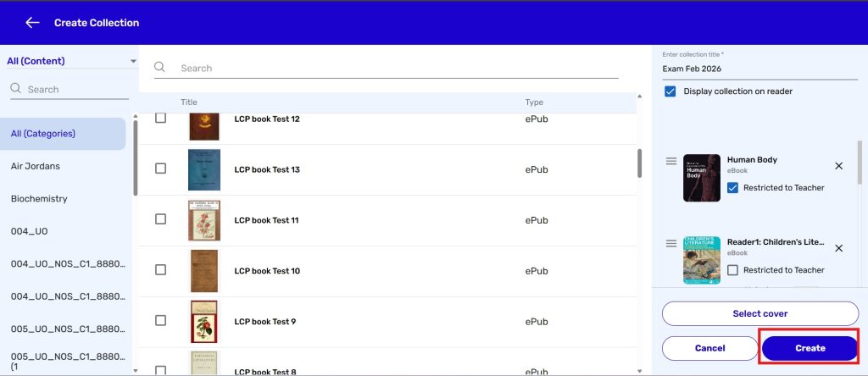Select the Biochemistry category
The image size is (868, 376).
coord(39,199)
